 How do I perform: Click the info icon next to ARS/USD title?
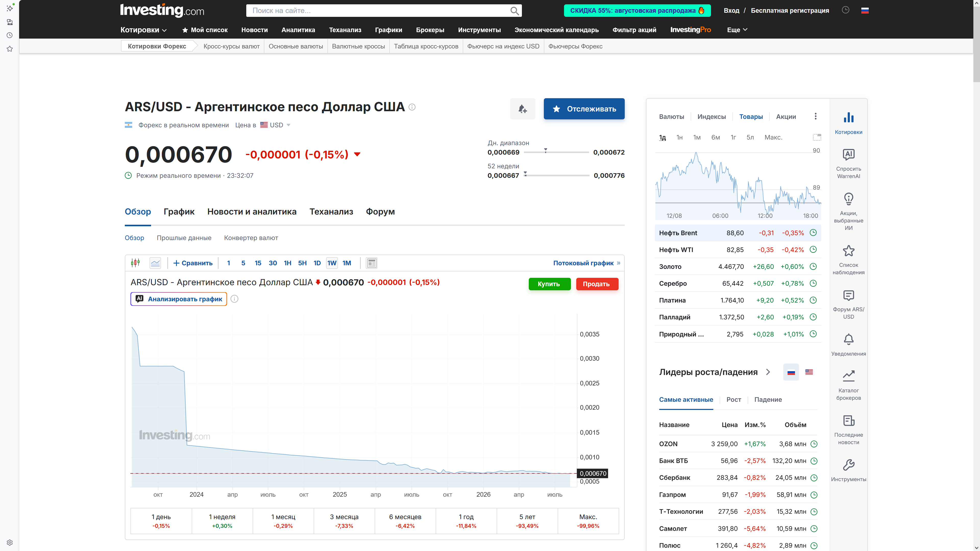coord(412,107)
